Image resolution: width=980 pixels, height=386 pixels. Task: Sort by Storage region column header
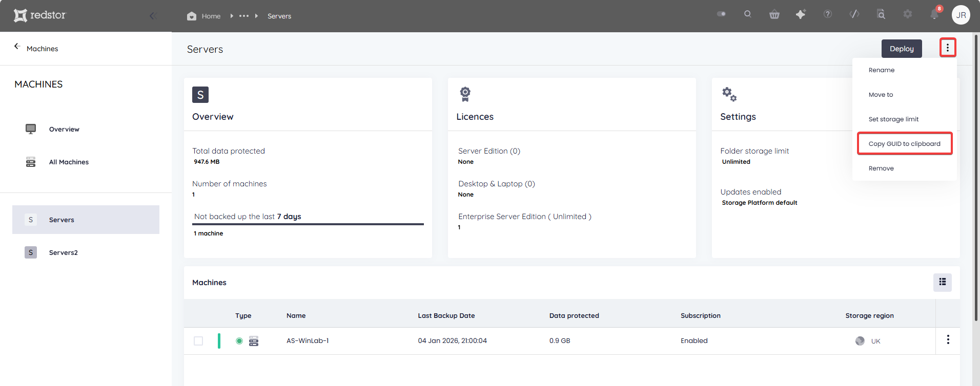point(869,316)
